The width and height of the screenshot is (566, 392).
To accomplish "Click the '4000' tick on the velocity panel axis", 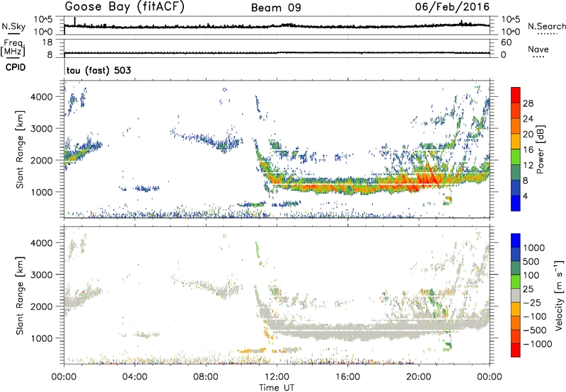I will click(x=42, y=243).
